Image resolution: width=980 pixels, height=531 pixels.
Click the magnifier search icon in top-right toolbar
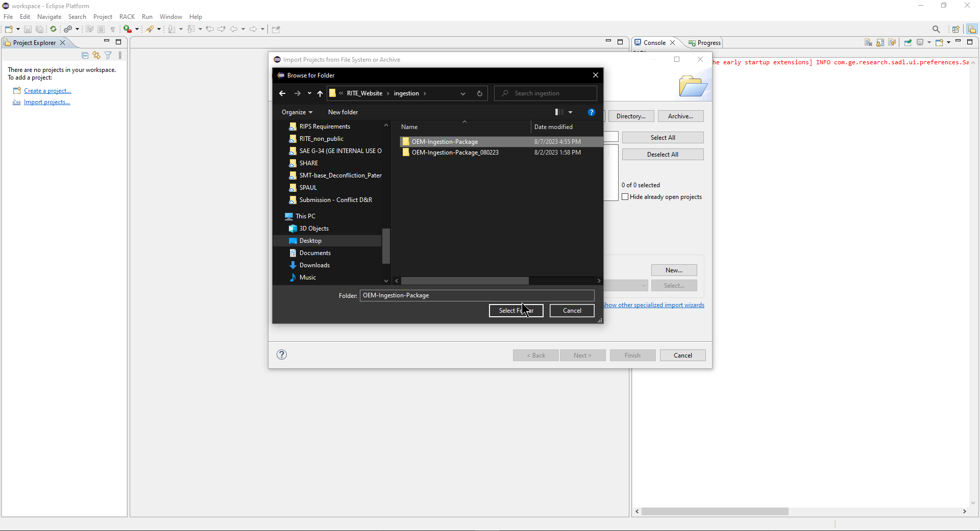936,29
